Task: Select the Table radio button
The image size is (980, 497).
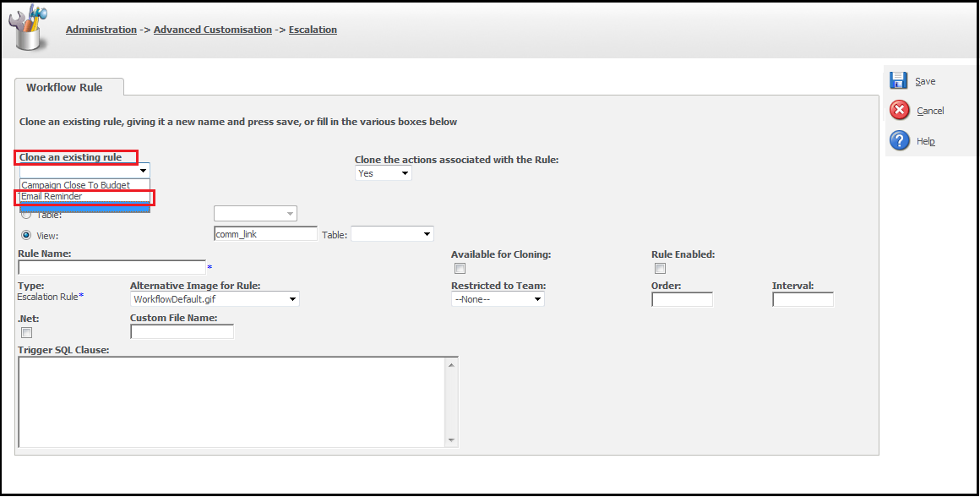Action: [x=26, y=215]
